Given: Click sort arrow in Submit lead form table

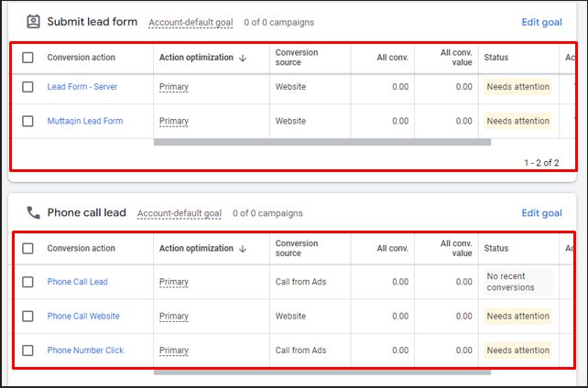Looking at the screenshot, I should 243,58.
